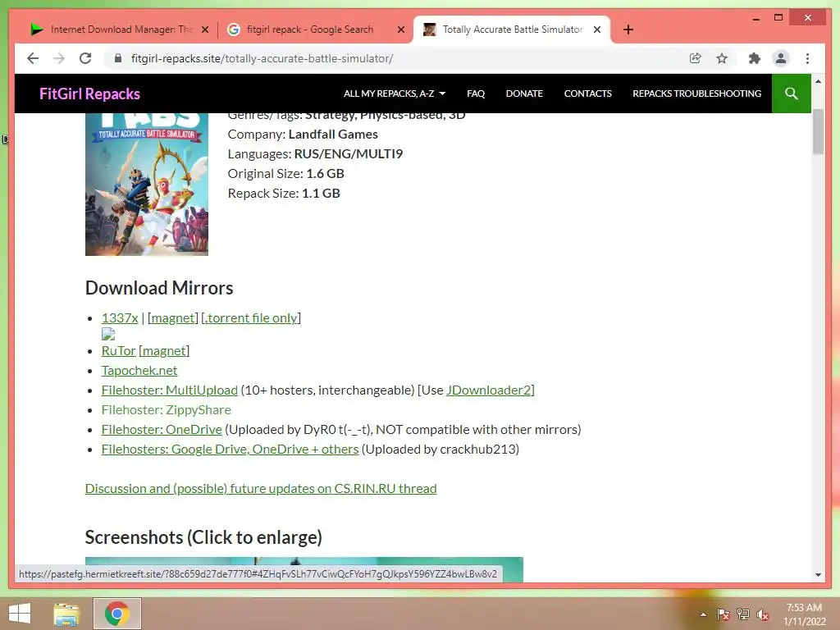This screenshot has height=630, width=840.
Task: Open a new tab with the plus button
Action: click(628, 30)
